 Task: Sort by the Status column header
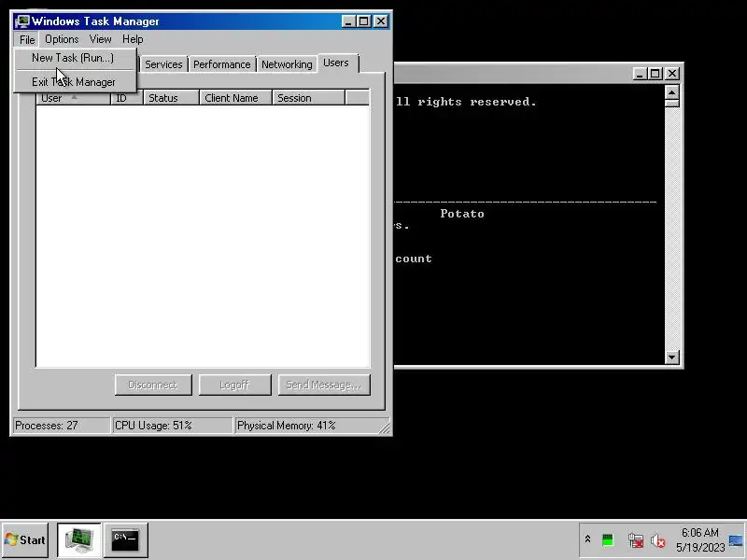[x=171, y=98]
